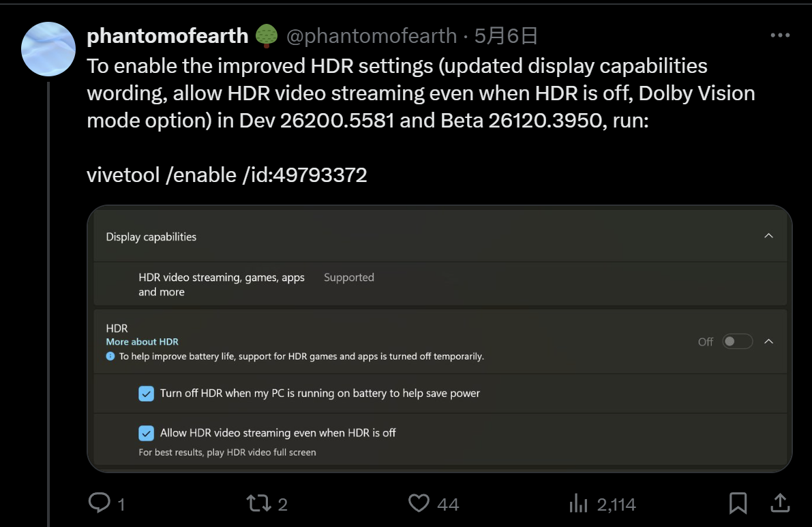The height and width of the screenshot is (527, 812).
Task: Click the phantomofearth profile avatar
Action: pos(48,48)
